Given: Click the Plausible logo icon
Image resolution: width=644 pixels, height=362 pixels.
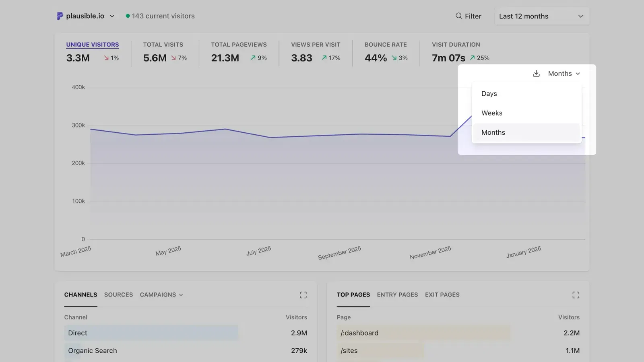Looking at the screenshot, I should pyautogui.click(x=60, y=16).
